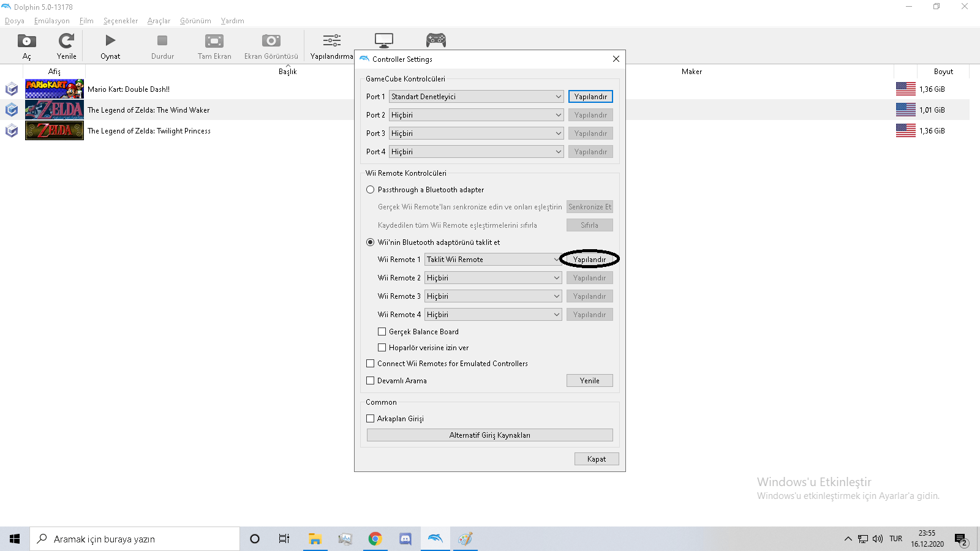Click the Ekran Görüntüsü screenshot icon
Viewport: 980px width, 551px height.
(x=271, y=41)
